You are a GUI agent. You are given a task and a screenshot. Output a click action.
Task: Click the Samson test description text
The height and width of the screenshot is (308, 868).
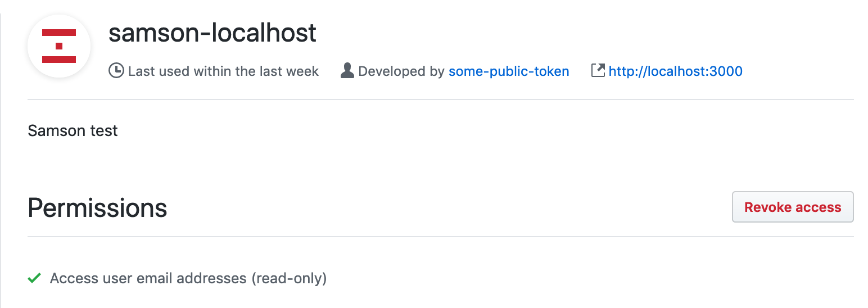pyautogui.click(x=73, y=131)
